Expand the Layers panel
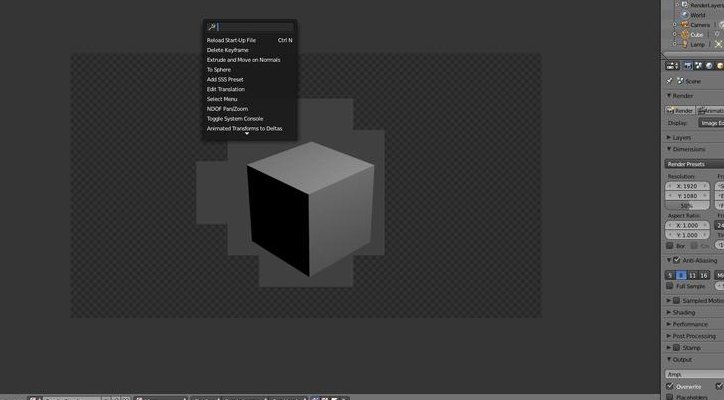The image size is (724, 400). (669, 138)
